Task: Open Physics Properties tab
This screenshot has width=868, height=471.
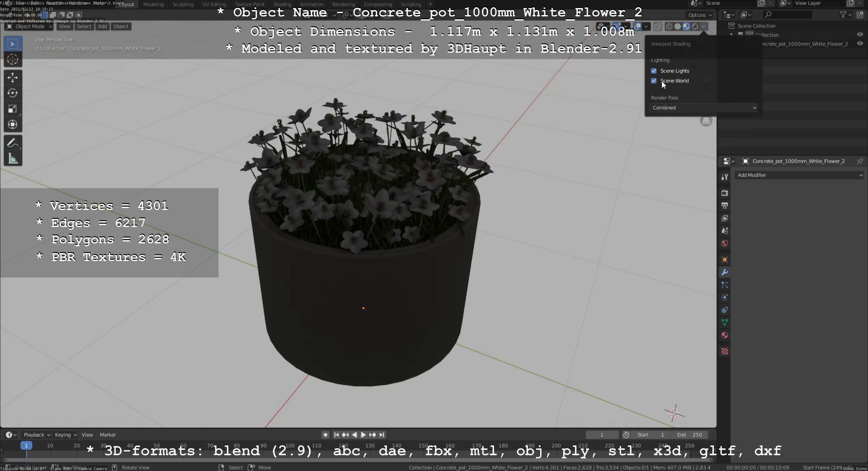Action: point(725,297)
